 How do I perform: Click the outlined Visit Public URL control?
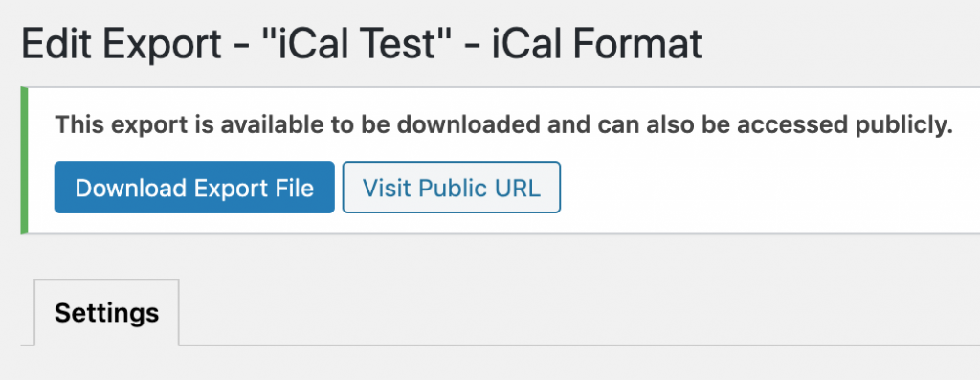click(452, 188)
